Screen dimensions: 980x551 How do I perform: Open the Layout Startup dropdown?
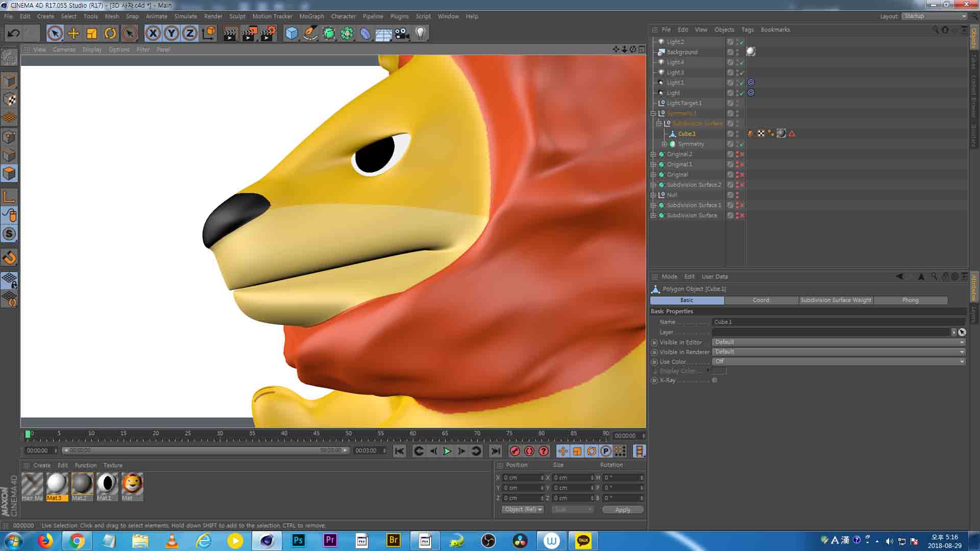(x=934, y=16)
